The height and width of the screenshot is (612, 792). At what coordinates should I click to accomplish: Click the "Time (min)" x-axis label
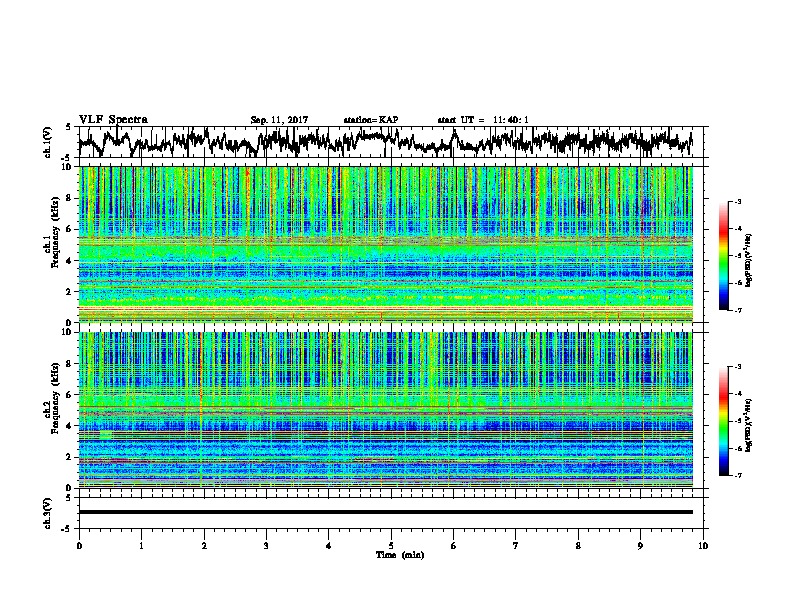pyautogui.click(x=400, y=555)
